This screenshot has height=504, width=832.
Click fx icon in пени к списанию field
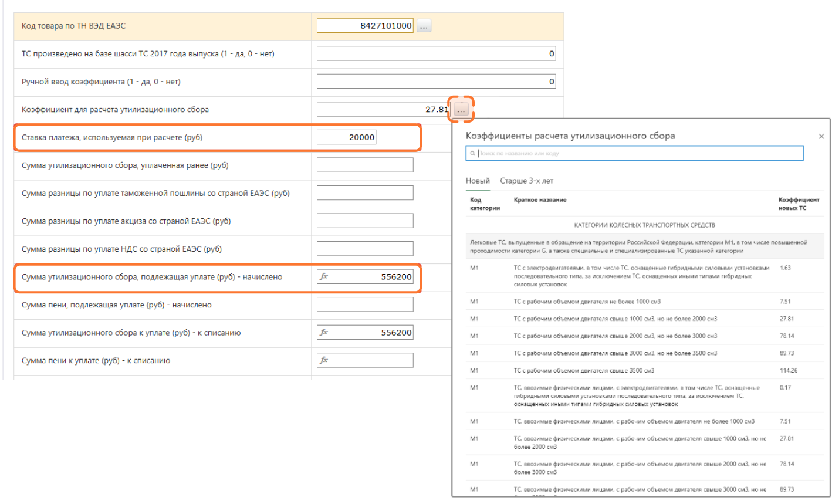(x=324, y=360)
